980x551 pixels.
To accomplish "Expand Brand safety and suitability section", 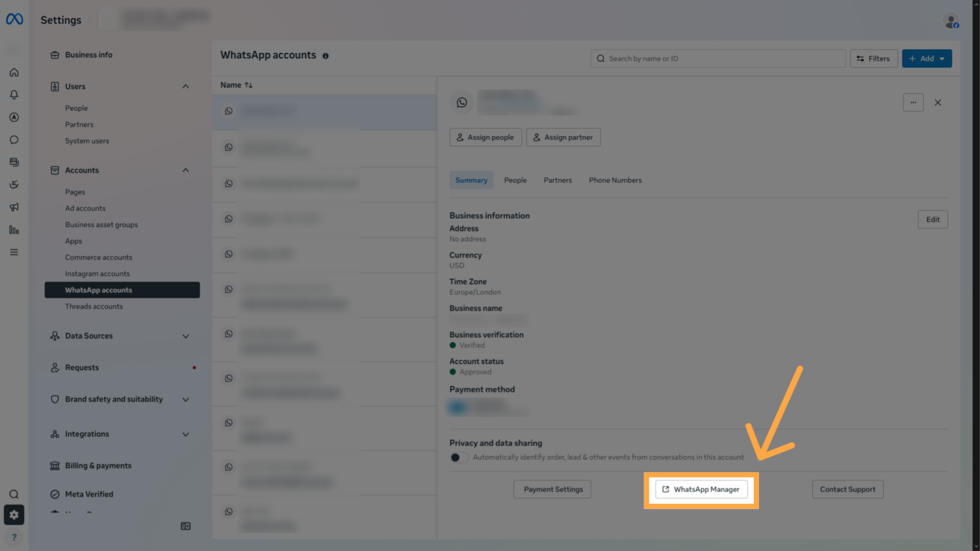I will [186, 399].
